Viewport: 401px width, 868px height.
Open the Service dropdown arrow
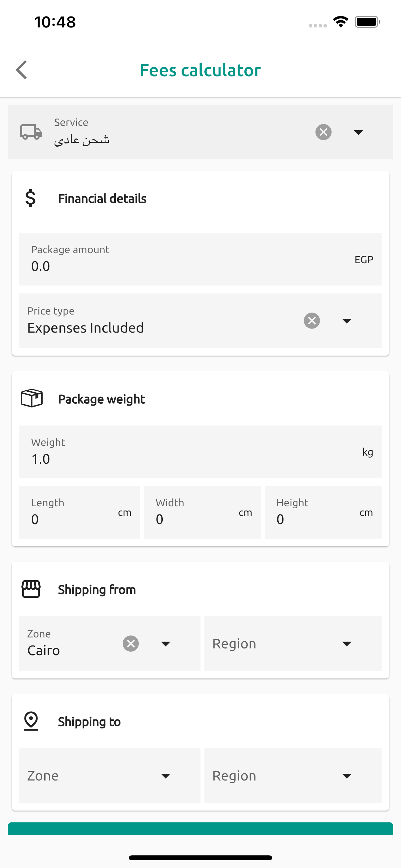click(x=358, y=132)
